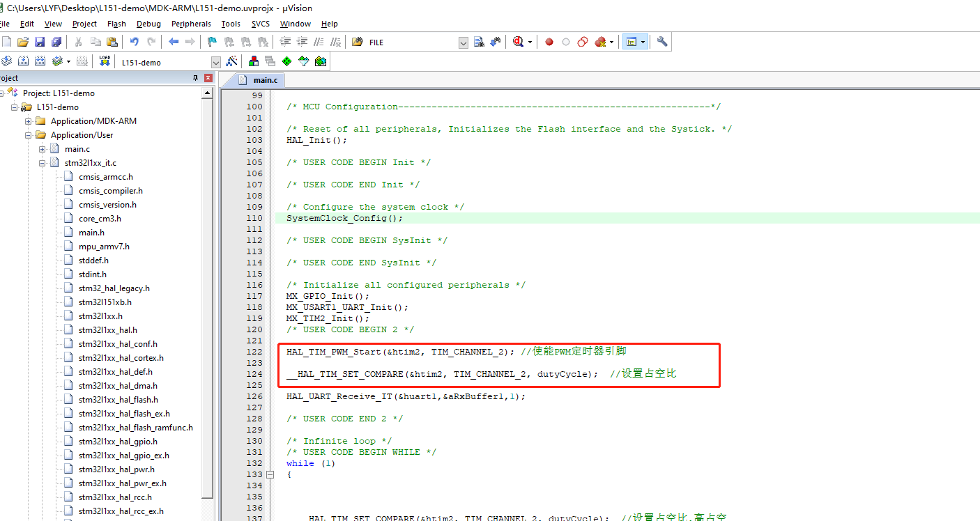Click the Manage Project Items icon
The width and height of the screenshot is (980, 521).
[253, 61]
